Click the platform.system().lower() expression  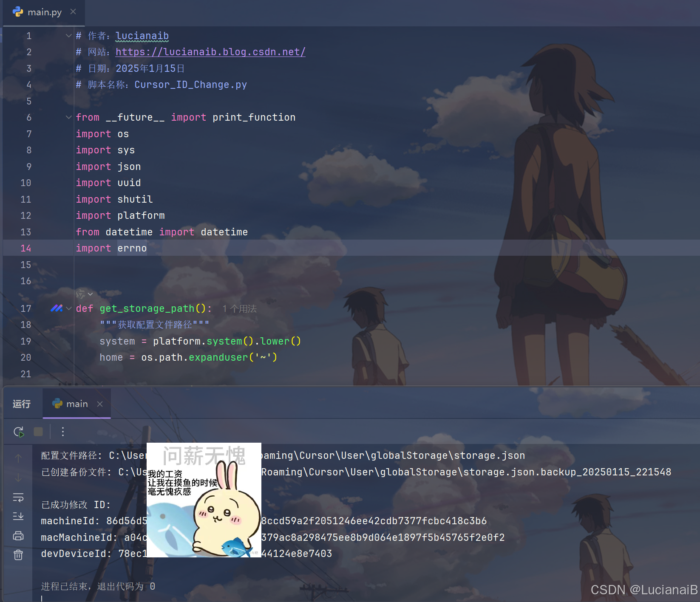tap(227, 341)
